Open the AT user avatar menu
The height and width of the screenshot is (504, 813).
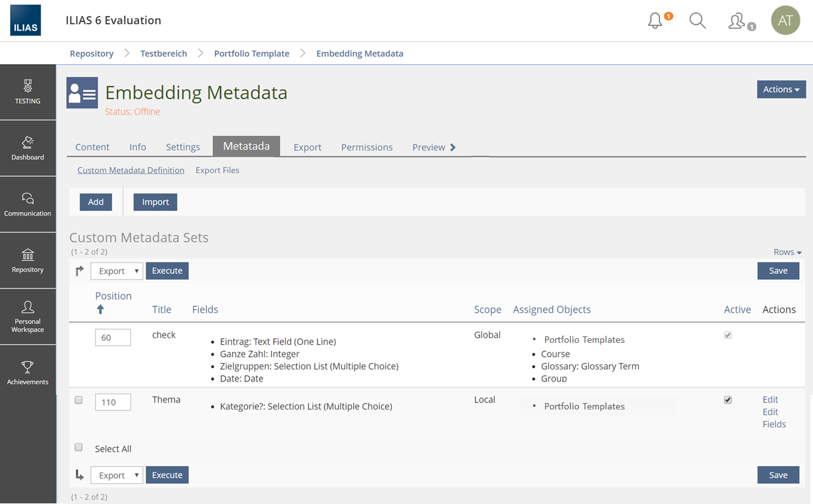click(x=785, y=20)
